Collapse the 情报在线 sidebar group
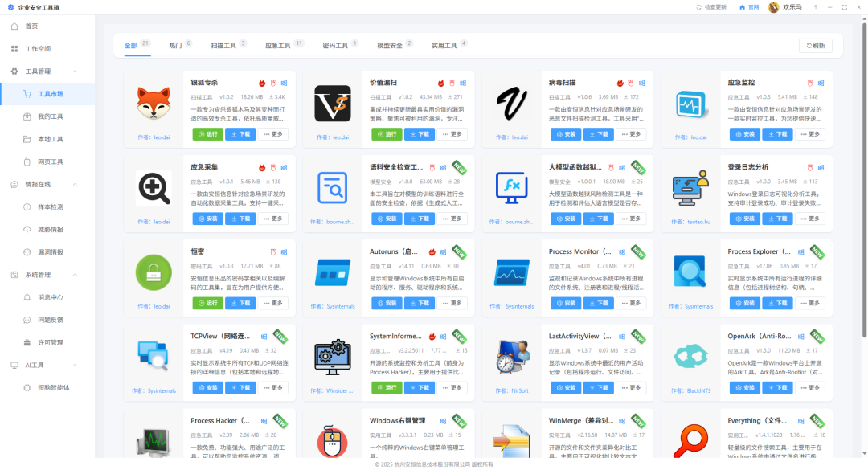Image resolution: width=868 pixels, height=470 pixels. tap(75, 184)
